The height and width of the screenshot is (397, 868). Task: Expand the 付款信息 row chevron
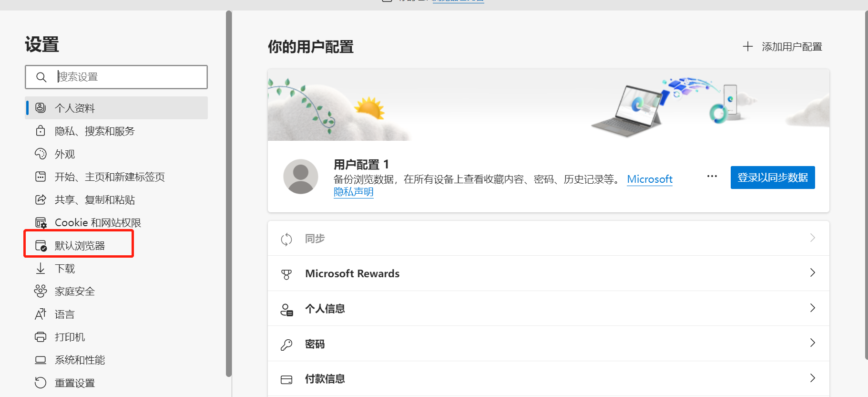pyautogui.click(x=812, y=378)
